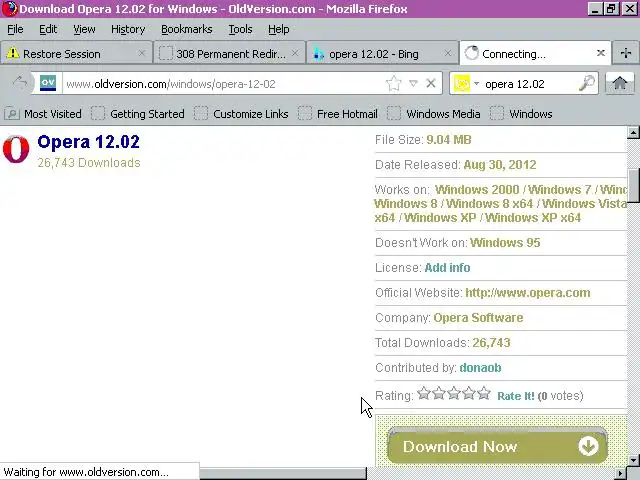Click the horizontal scrollbar right arrow
The image size is (640, 480).
(621, 473)
